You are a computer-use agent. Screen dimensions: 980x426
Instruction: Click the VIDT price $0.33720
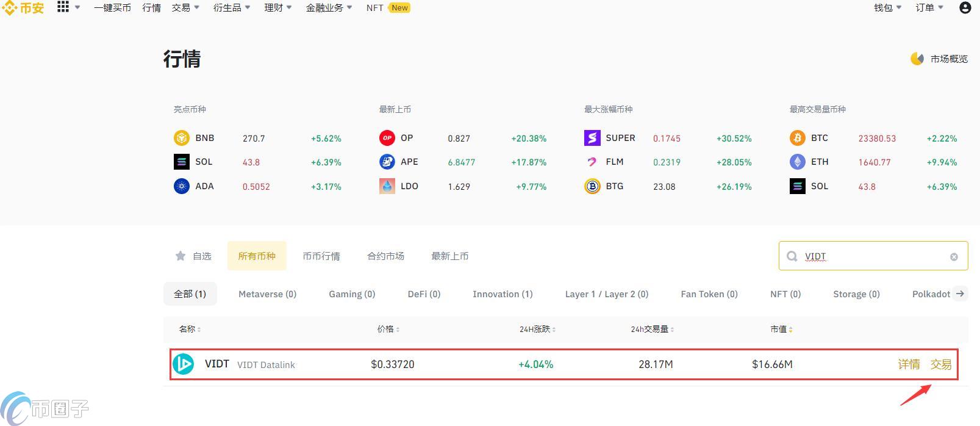pos(393,364)
